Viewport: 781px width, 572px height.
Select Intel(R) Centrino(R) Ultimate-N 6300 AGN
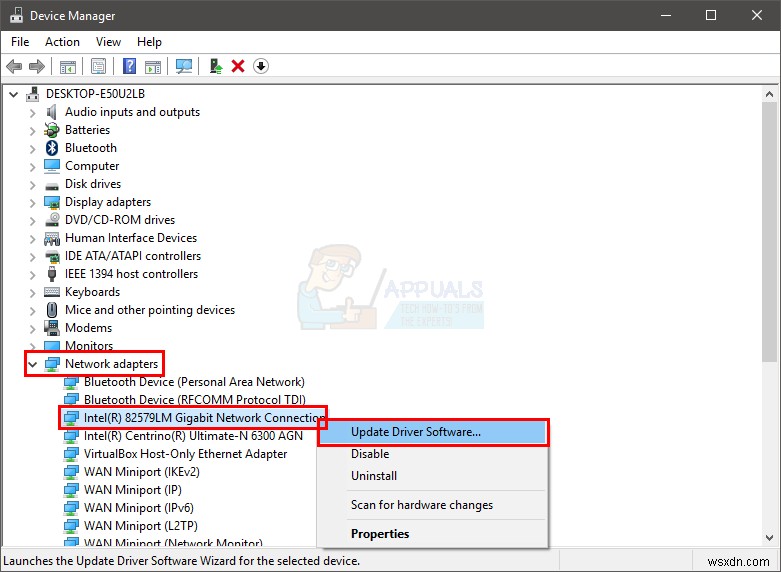[193, 436]
